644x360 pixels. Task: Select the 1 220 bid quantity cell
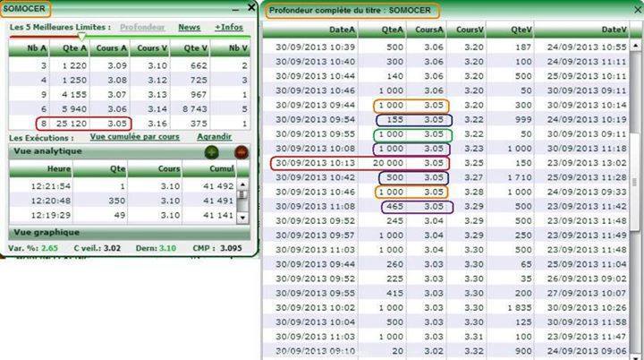point(74,66)
